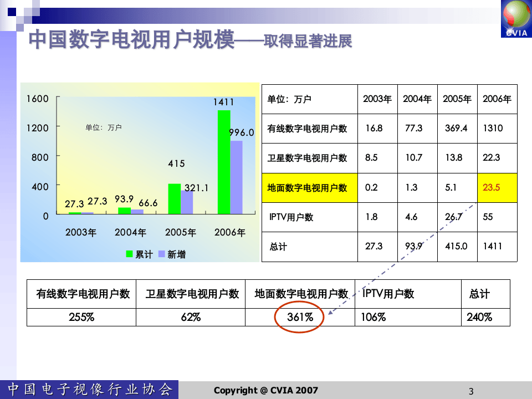Click the table column header 2005年
Screen dimensions: 532x399
(x=457, y=99)
